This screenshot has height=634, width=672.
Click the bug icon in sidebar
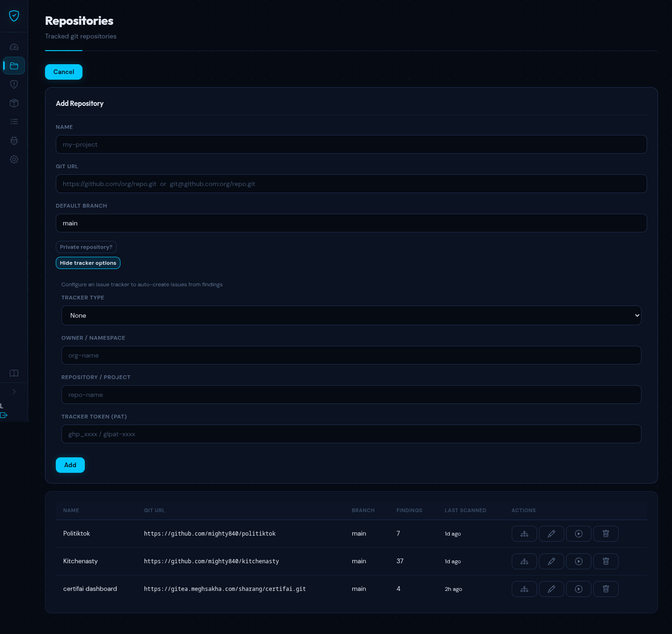click(x=14, y=141)
